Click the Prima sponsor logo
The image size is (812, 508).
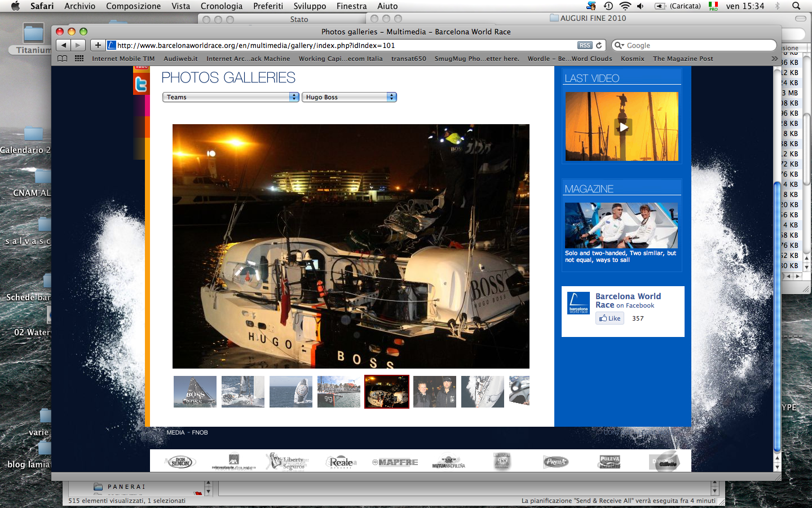click(x=556, y=462)
